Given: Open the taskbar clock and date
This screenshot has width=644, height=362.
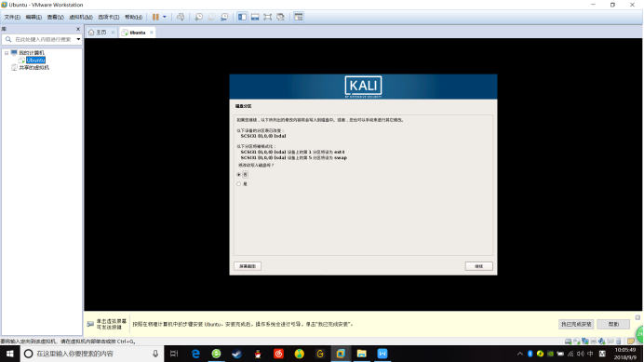Looking at the screenshot, I should [625, 354].
